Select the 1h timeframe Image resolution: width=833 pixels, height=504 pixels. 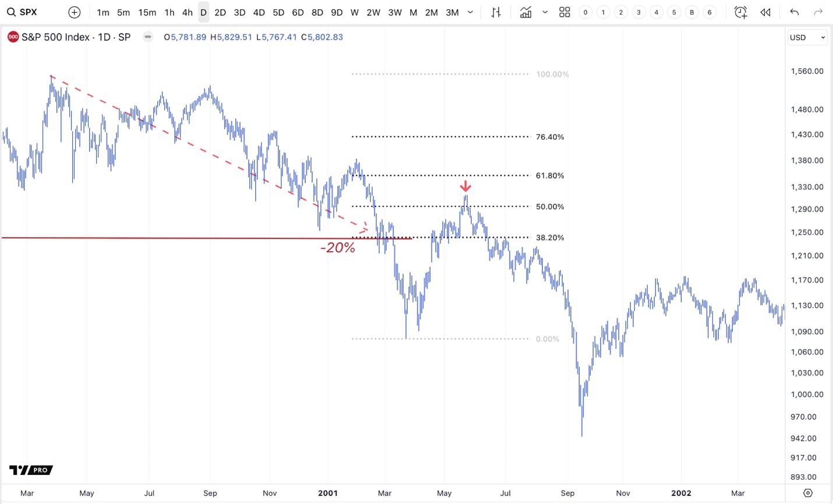click(170, 12)
